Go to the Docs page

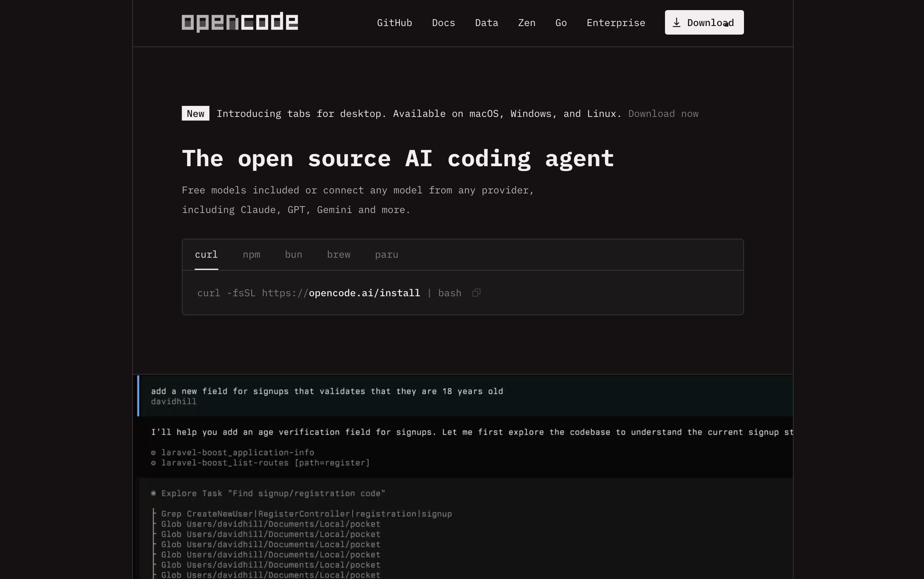pos(444,23)
